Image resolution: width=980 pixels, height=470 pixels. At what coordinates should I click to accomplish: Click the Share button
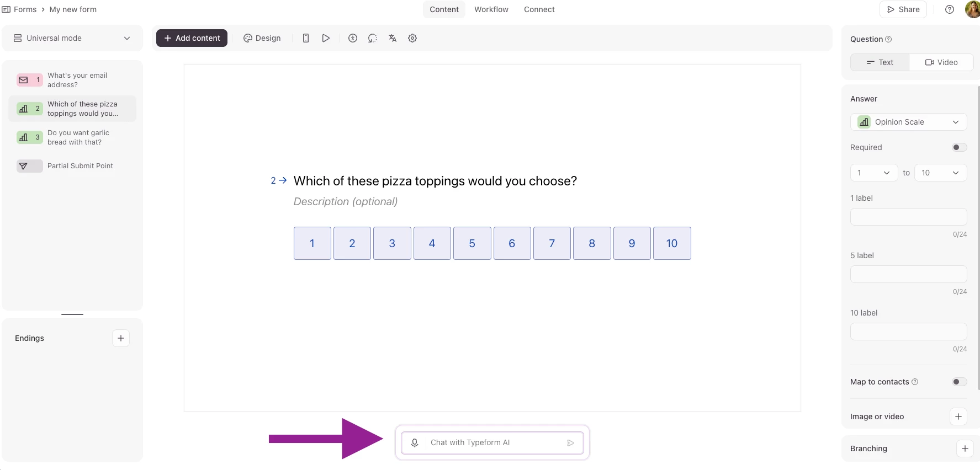coord(903,9)
